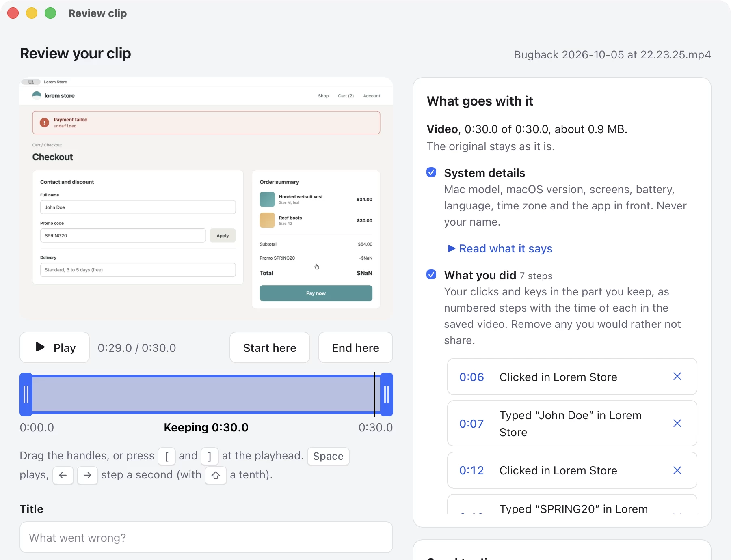The image size is (731, 560).
Task: Uncheck the System details checkbox
Action: click(431, 172)
